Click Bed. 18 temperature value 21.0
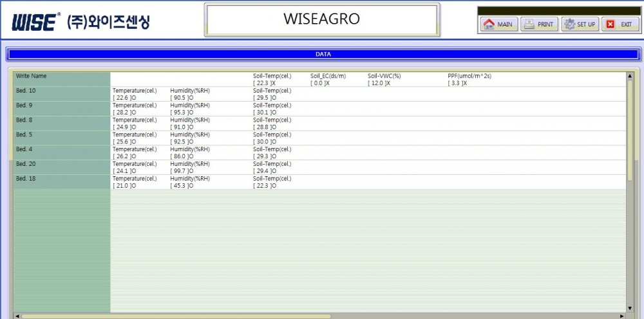 pyautogui.click(x=124, y=186)
